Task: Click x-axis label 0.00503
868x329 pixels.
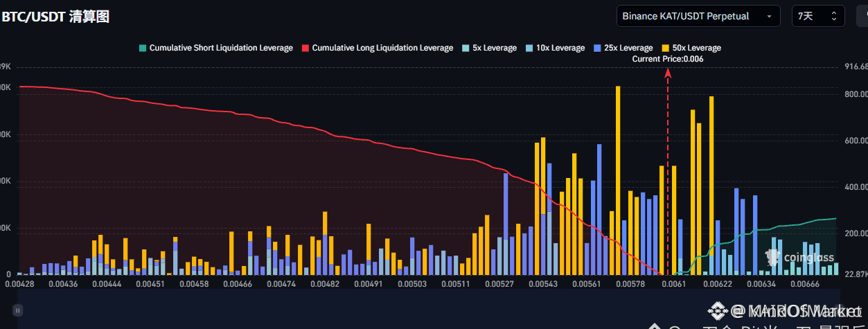Action: (x=412, y=284)
